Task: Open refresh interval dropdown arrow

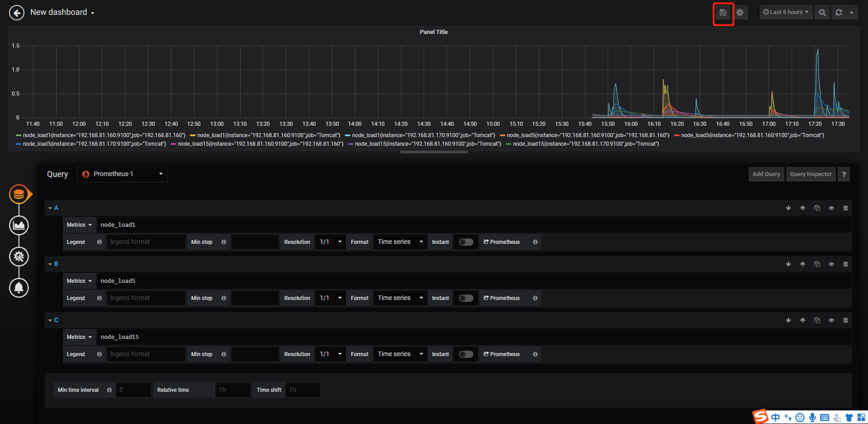Action: 852,13
